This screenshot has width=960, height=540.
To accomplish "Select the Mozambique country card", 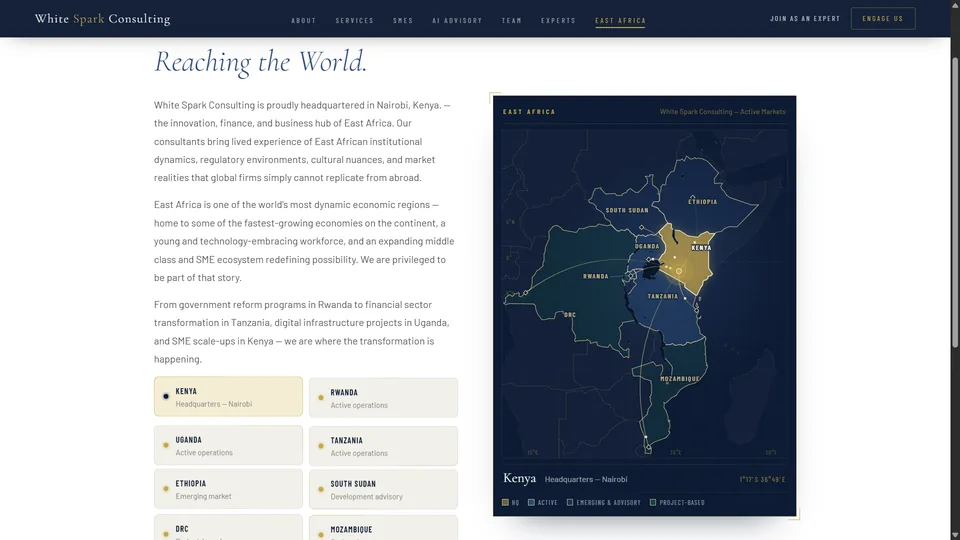I will (x=383, y=528).
